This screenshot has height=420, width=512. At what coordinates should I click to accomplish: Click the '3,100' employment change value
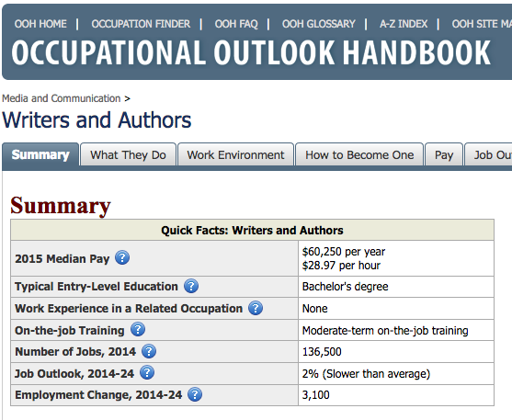tap(316, 395)
